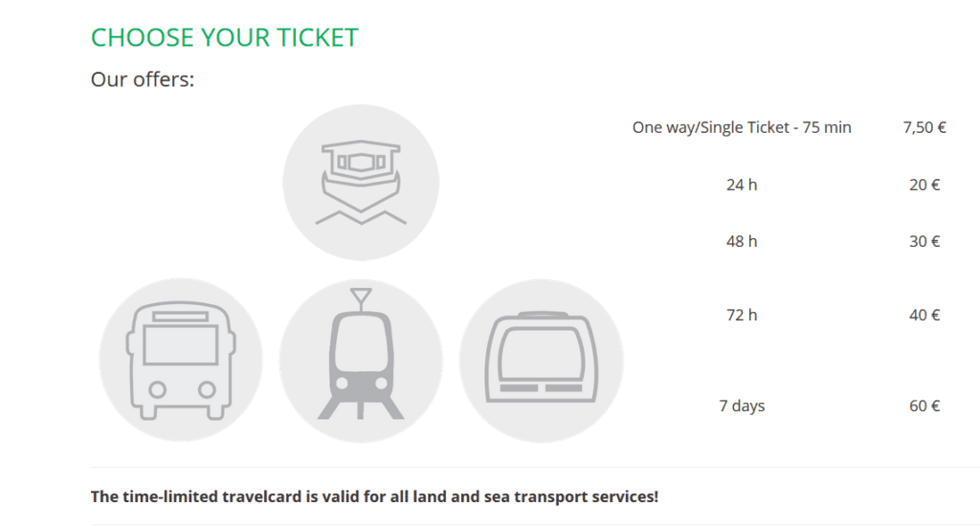Click the 60 € price
This screenshot has width=980, height=527.
(x=924, y=406)
